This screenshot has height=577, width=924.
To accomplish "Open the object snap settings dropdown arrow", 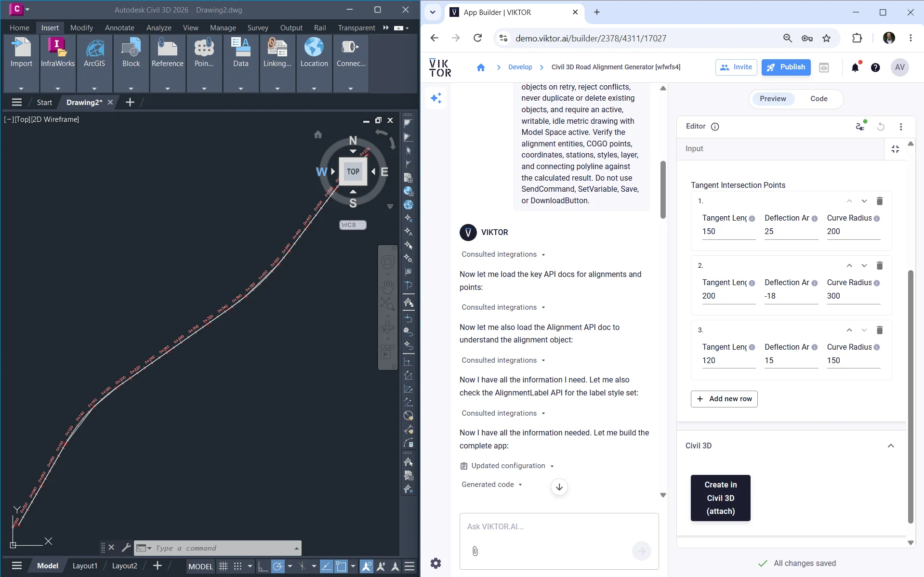I will [353, 566].
